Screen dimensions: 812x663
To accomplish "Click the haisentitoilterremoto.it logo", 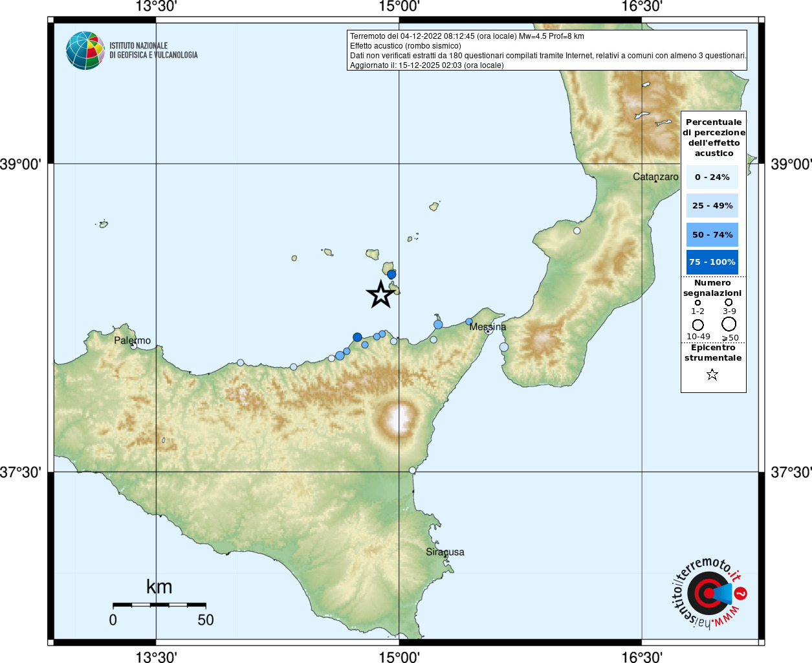I will click(708, 594).
